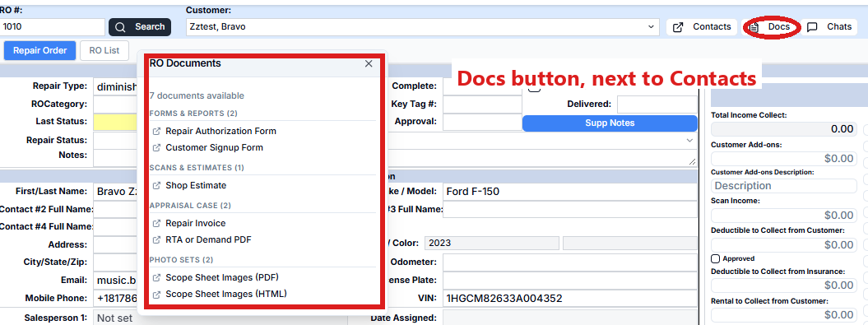Click the Complete field

[482, 86]
